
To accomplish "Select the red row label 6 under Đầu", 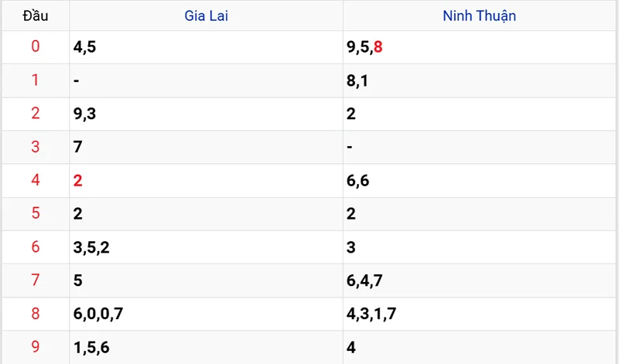I will 36,247.
